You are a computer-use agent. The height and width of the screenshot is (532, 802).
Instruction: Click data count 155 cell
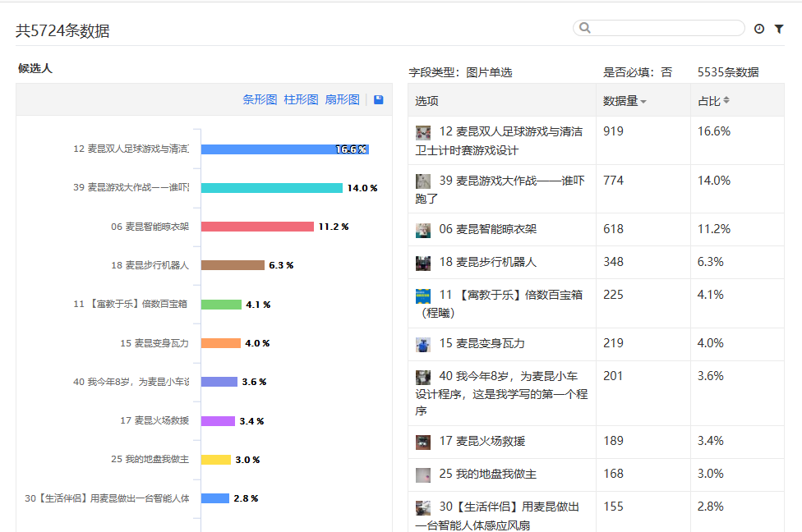coord(613,507)
